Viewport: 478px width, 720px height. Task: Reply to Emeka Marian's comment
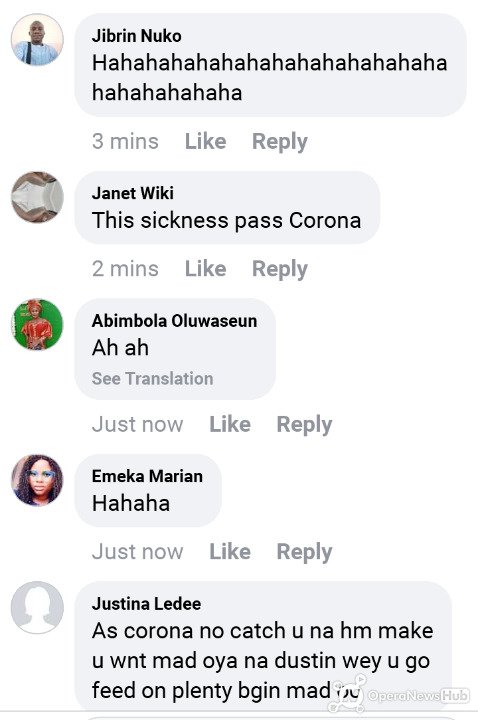pos(304,552)
